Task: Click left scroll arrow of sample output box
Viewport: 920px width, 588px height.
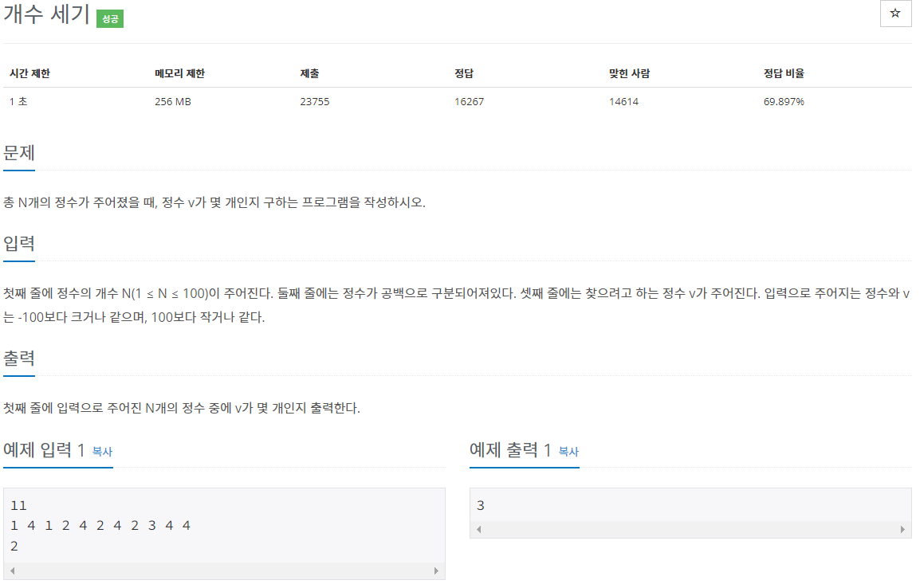Action: [479, 529]
